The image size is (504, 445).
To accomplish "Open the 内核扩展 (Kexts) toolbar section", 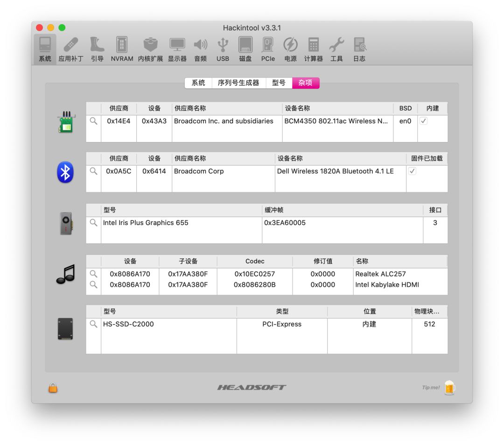I will tap(150, 49).
